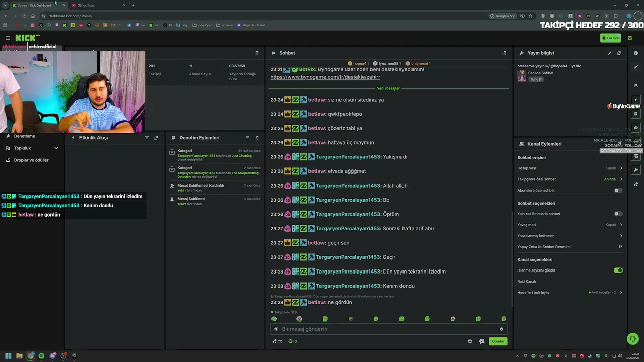Click the Turkish language tag
This screenshot has height=362, width=644.
click(x=536, y=79)
